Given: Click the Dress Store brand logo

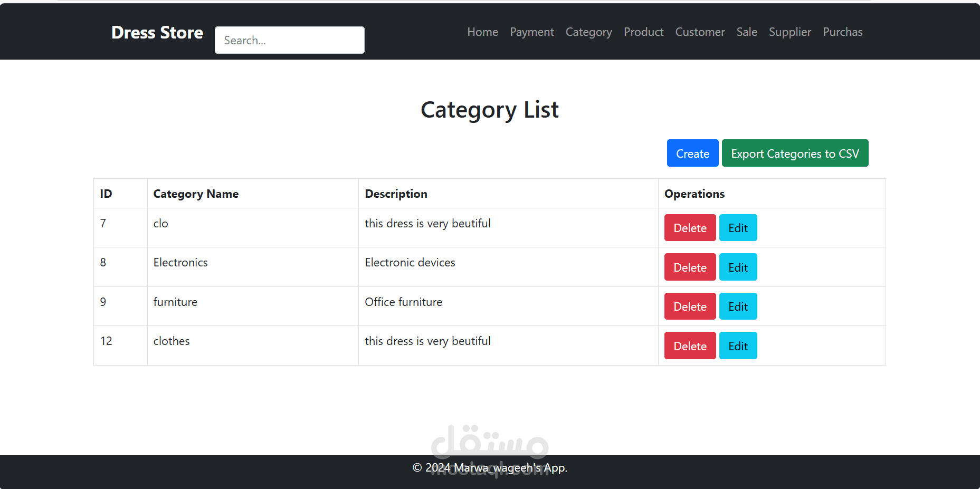Looking at the screenshot, I should 157,33.
